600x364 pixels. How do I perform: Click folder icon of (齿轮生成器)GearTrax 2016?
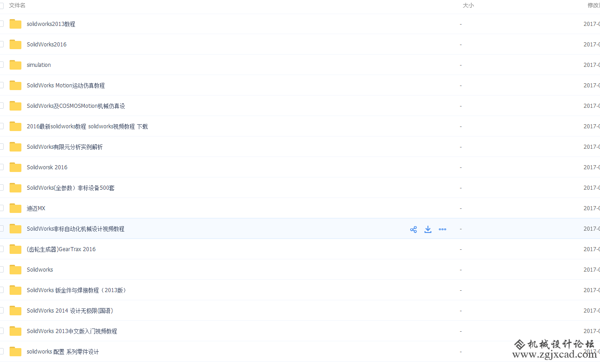coord(15,249)
